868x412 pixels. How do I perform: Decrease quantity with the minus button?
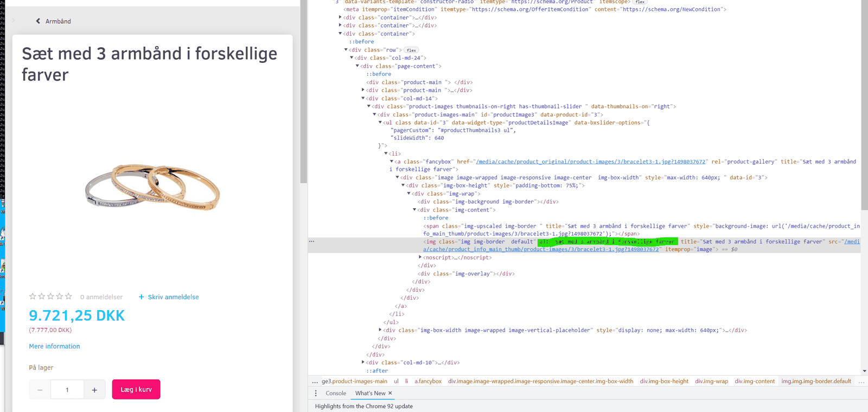[40, 390]
